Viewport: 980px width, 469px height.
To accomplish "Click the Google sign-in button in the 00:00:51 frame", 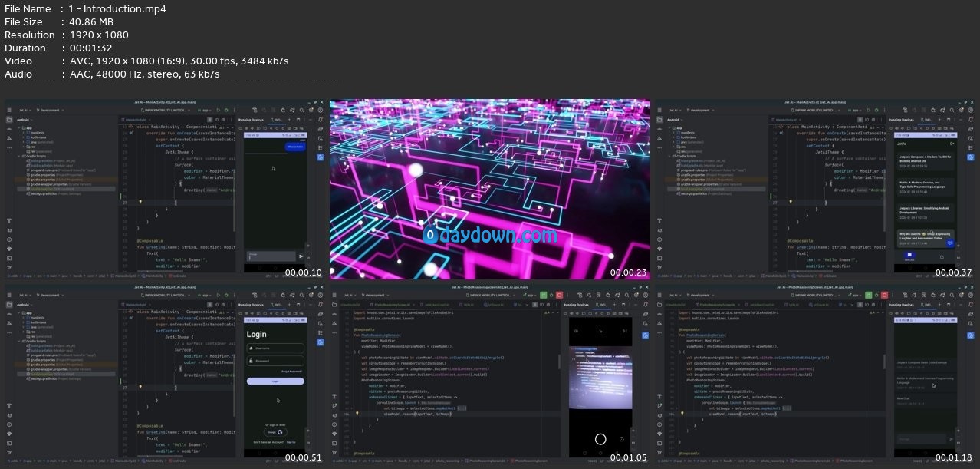I will 275,432.
